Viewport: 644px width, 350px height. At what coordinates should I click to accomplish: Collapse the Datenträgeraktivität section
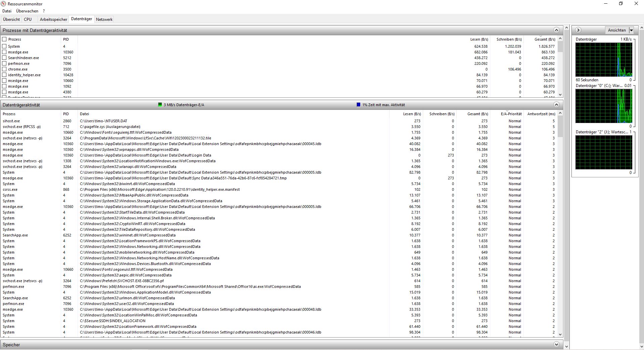(x=556, y=105)
